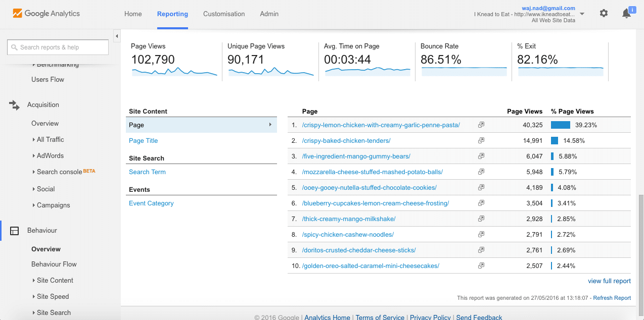
Task: Open mango-gummy-bears external link icon
Action: (481, 156)
